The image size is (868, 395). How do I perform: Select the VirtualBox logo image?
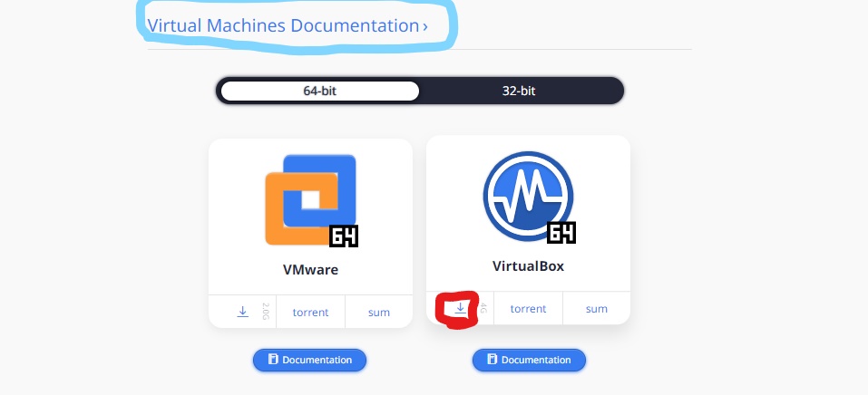click(528, 196)
